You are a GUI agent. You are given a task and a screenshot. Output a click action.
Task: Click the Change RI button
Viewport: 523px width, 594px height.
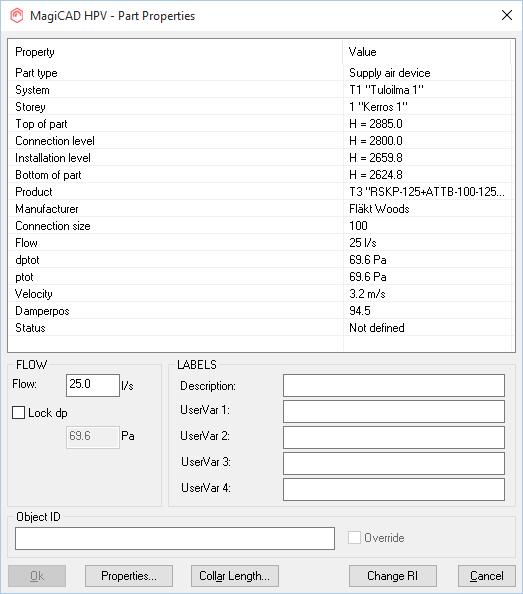pyautogui.click(x=393, y=576)
